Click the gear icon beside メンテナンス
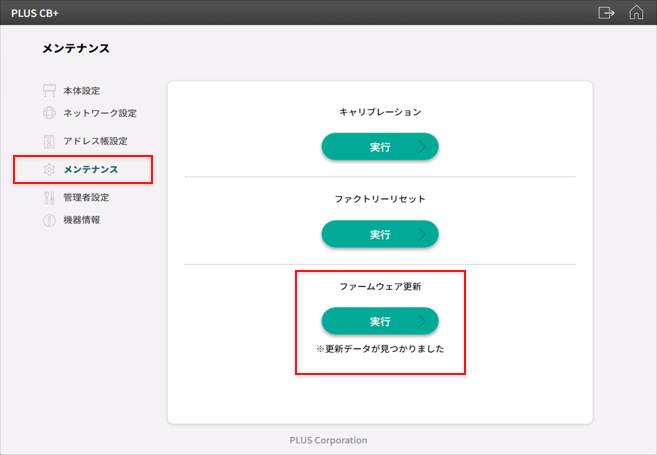Viewport: 657px width, 455px height. 49,170
